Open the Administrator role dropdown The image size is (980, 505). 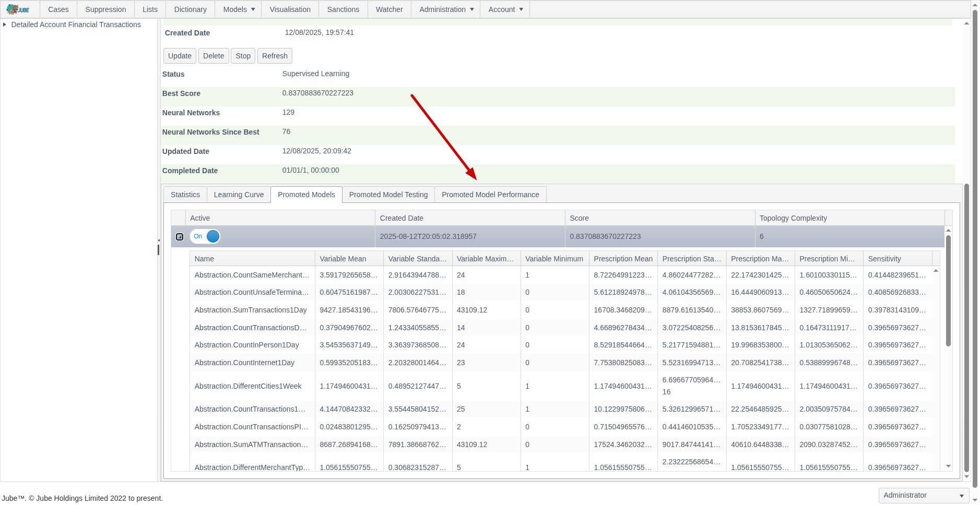pyautogui.click(x=924, y=495)
